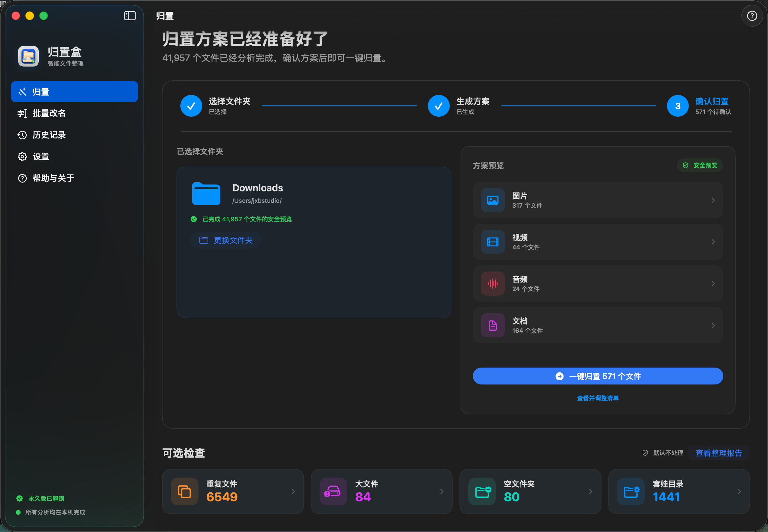This screenshot has height=532, width=768.
Task: Expand the 大文件 84 chevron
Action: coord(442,491)
